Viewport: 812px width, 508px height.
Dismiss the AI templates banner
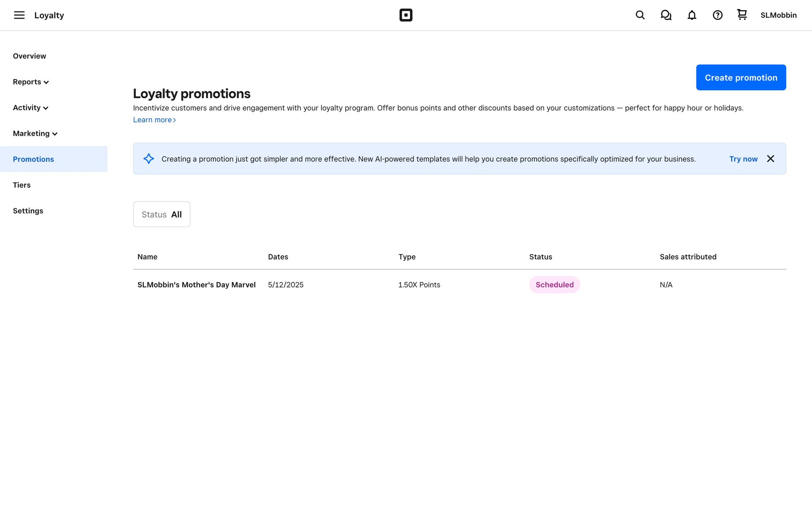[770, 159]
